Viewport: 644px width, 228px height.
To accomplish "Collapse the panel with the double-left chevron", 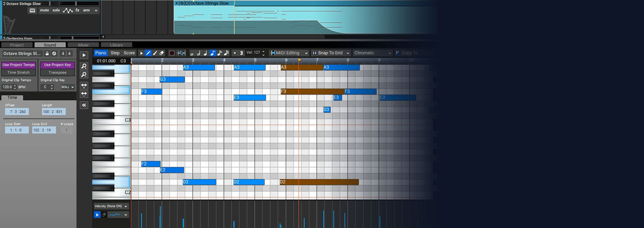I will click(84, 105).
